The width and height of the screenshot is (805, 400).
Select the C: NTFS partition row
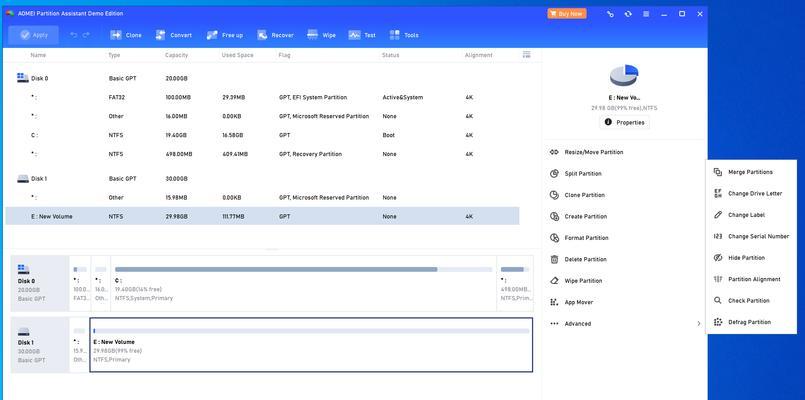(x=262, y=136)
